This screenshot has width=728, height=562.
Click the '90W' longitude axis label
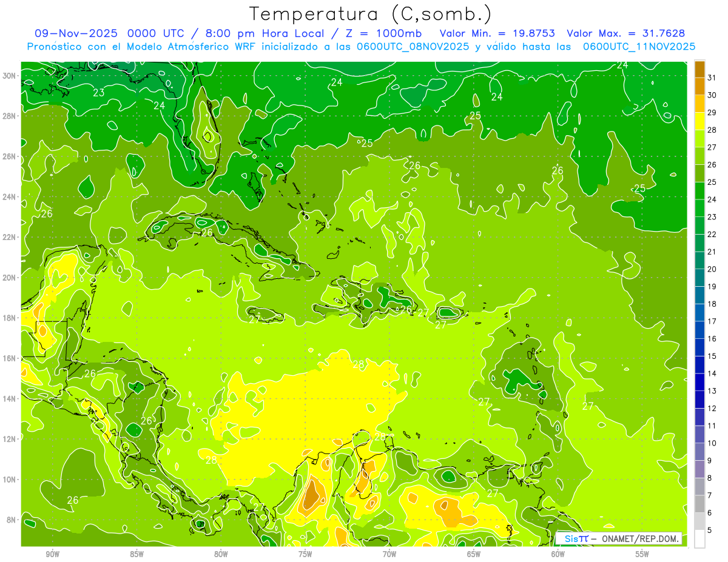tap(52, 554)
